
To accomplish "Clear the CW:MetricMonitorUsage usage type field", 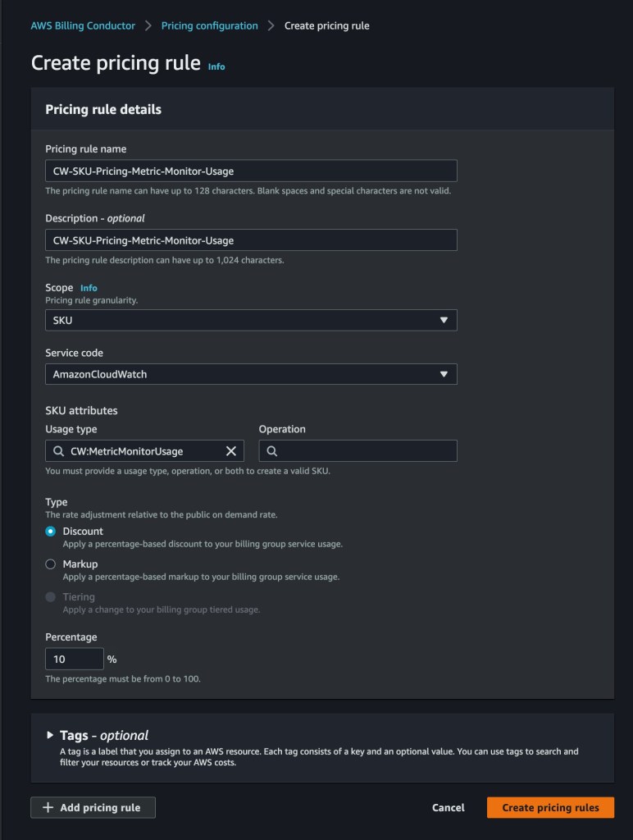I will [x=231, y=451].
